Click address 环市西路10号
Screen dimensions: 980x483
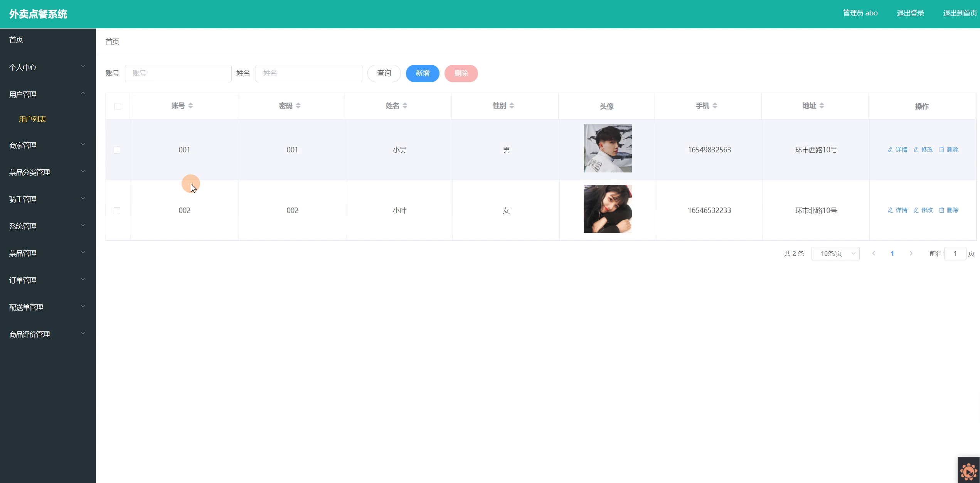pos(816,150)
